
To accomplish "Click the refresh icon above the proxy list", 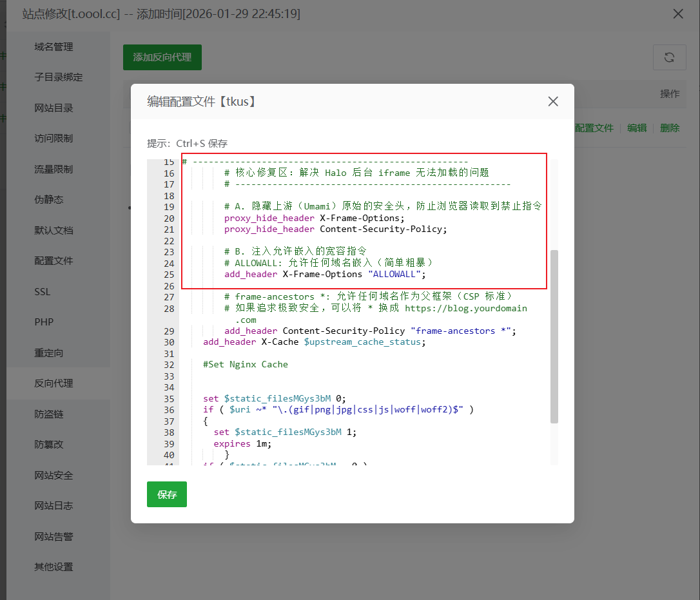I will point(669,57).
